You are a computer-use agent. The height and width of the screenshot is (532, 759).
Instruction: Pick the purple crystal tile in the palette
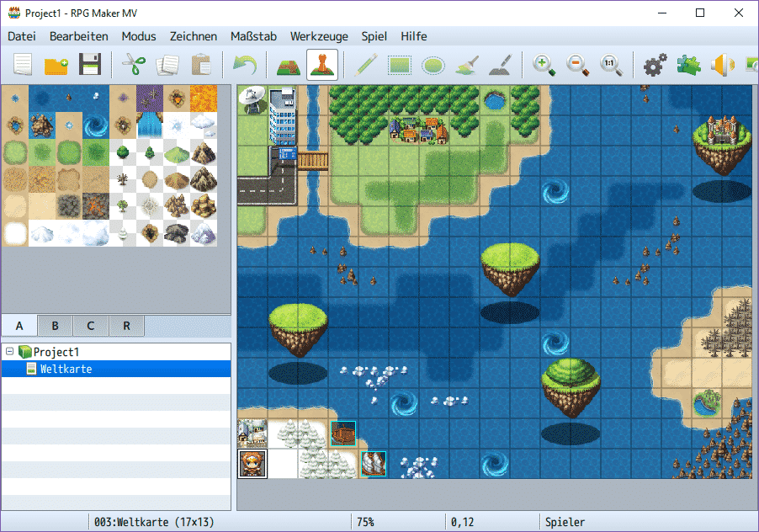[150, 98]
